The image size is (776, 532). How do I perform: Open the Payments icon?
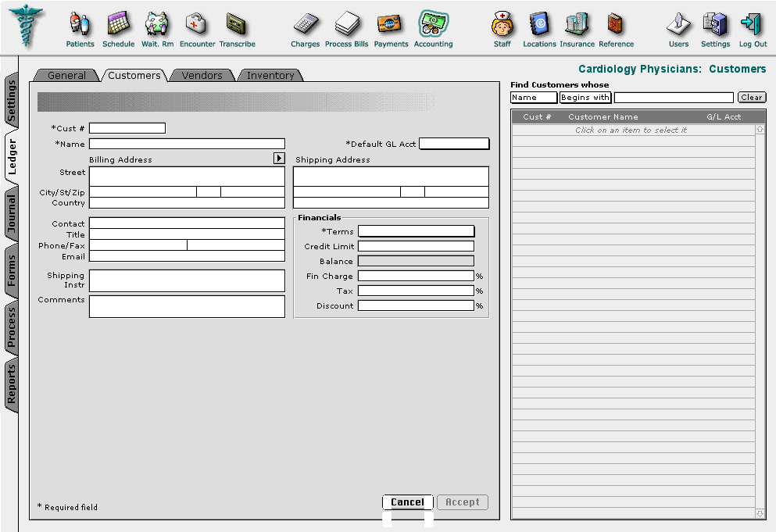coord(391,30)
